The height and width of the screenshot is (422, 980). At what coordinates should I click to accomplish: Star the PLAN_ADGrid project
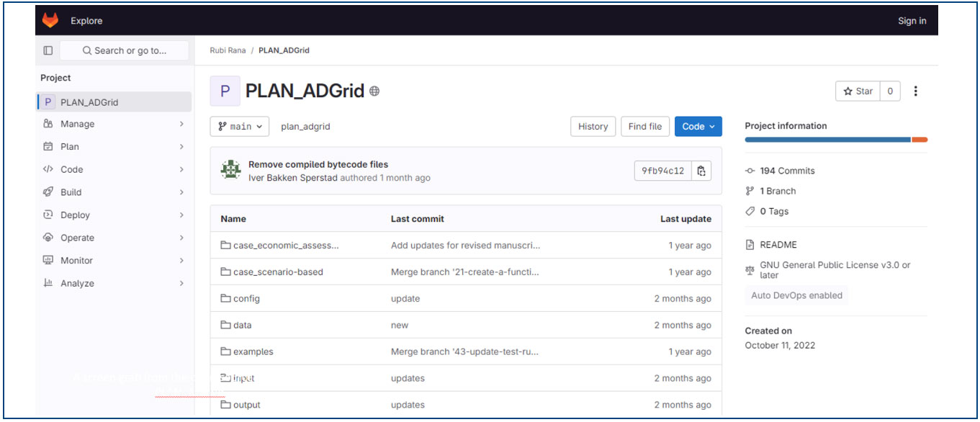coord(858,91)
